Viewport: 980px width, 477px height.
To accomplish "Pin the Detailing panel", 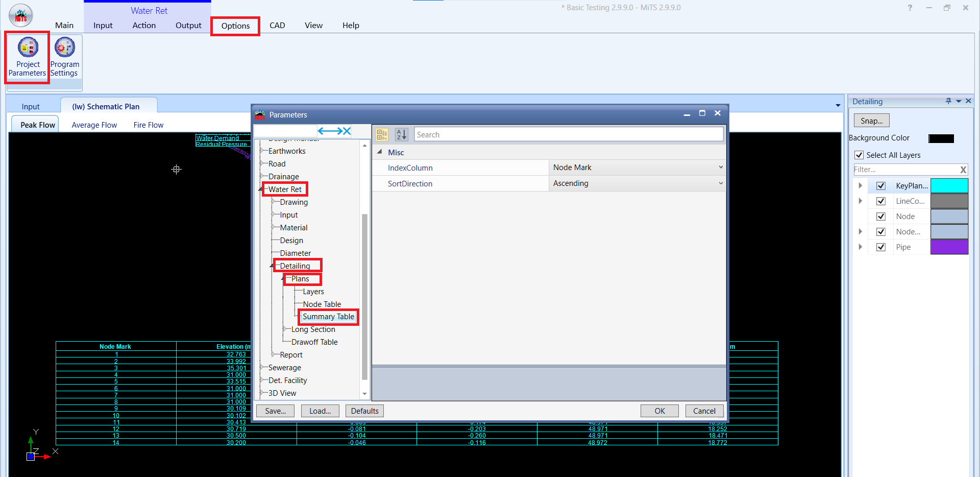I will pyautogui.click(x=948, y=101).
